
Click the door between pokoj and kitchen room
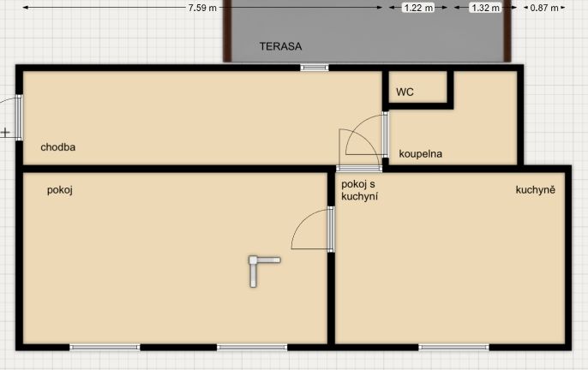[331, 229]
